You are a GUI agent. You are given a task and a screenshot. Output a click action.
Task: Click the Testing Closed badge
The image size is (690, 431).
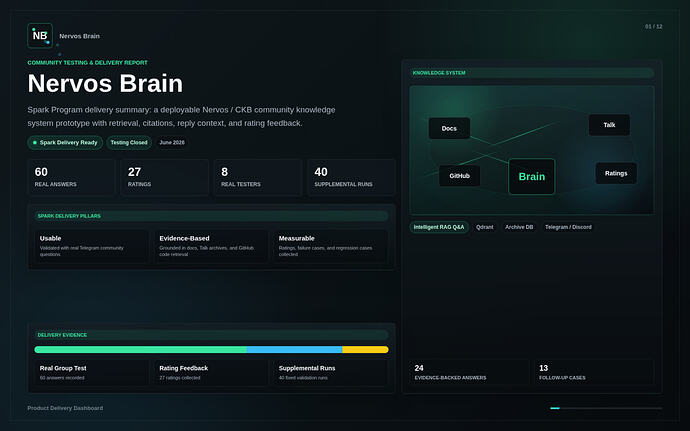click(129, 143)
